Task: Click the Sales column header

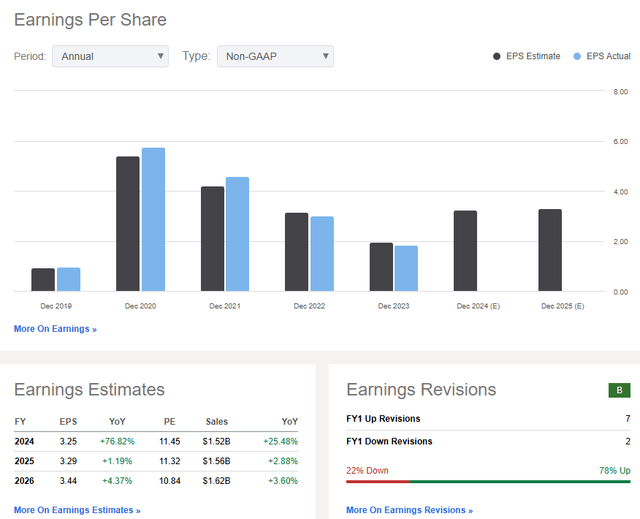Action: [217, 422]
